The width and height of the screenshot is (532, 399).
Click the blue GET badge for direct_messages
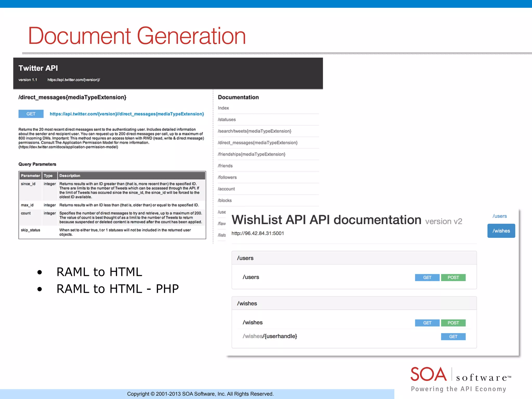coord(31,114)
